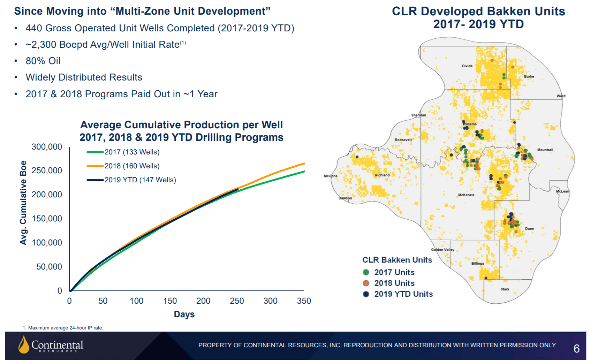Click the end of the navy 2019 YTD curve
The height and width of the screenshot is (364, 591).
click(x=237, y=189)
